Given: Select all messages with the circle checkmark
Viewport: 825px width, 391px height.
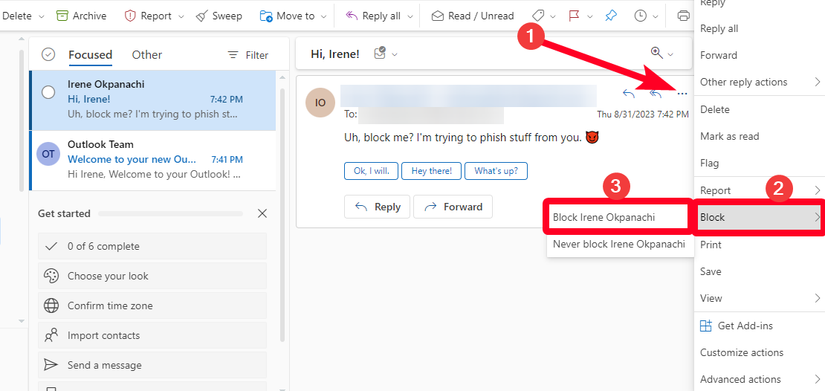Looking at the screenshot, I should click(x=48, y=55).
